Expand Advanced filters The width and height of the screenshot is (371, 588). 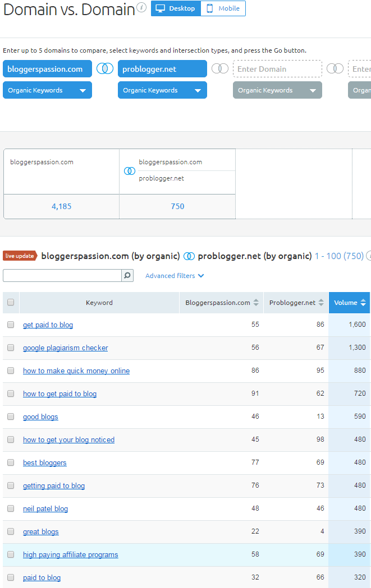[x=175, y=276]
